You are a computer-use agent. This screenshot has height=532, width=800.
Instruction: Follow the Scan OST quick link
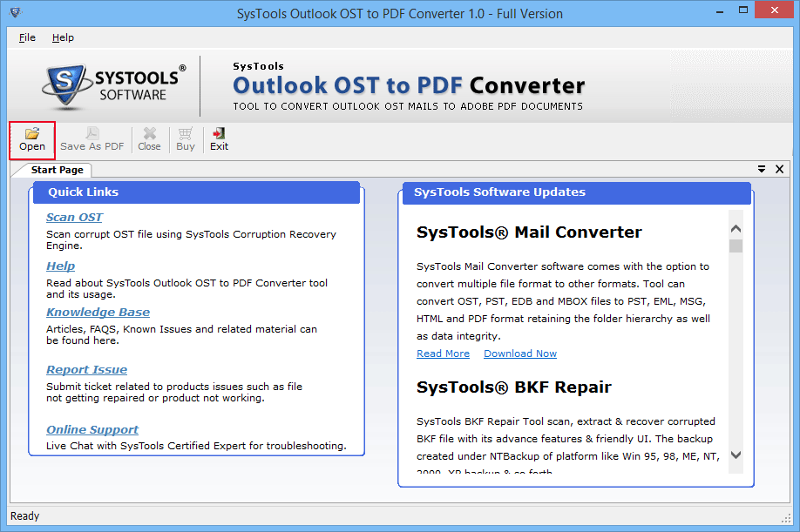(74, 218)
